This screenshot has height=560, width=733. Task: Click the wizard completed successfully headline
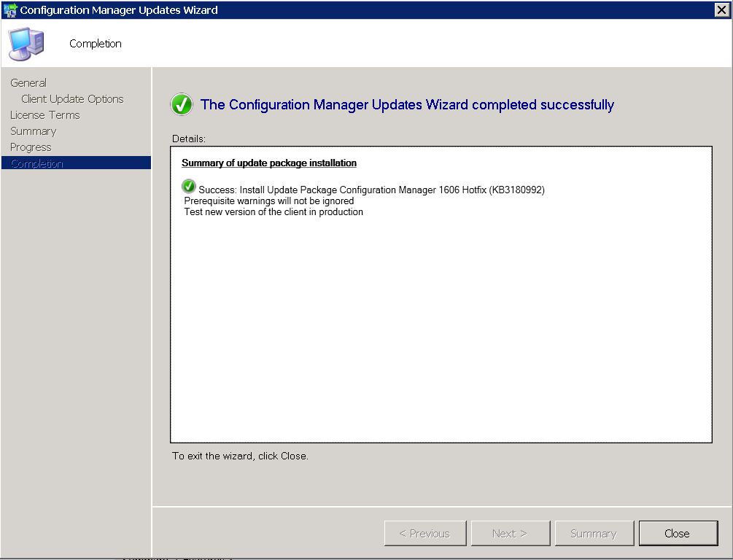click(x=407, y=105)
